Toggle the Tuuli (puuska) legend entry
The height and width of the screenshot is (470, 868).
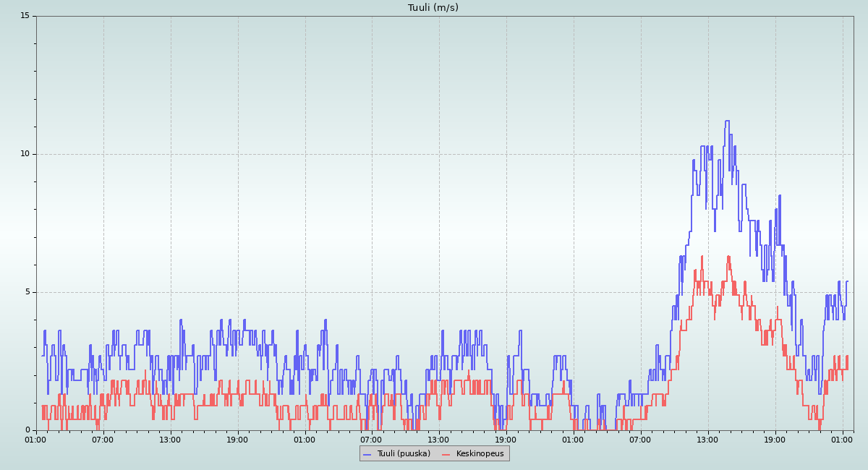(x=403, y=454)
